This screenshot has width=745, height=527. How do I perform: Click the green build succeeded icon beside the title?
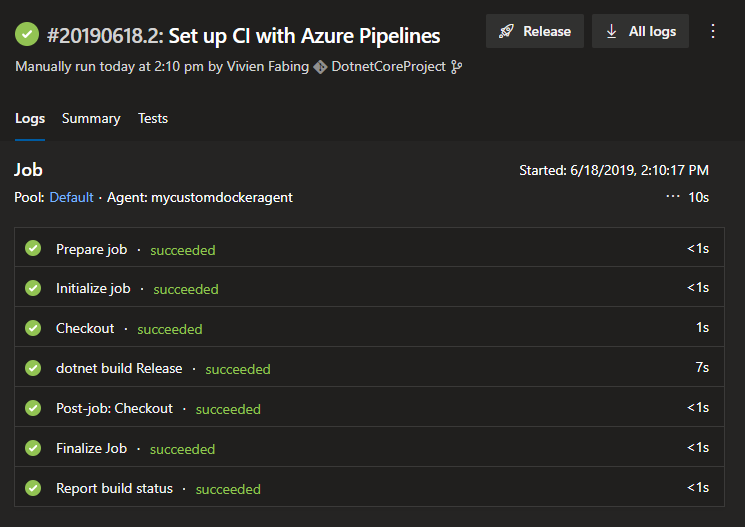[27, 34]
